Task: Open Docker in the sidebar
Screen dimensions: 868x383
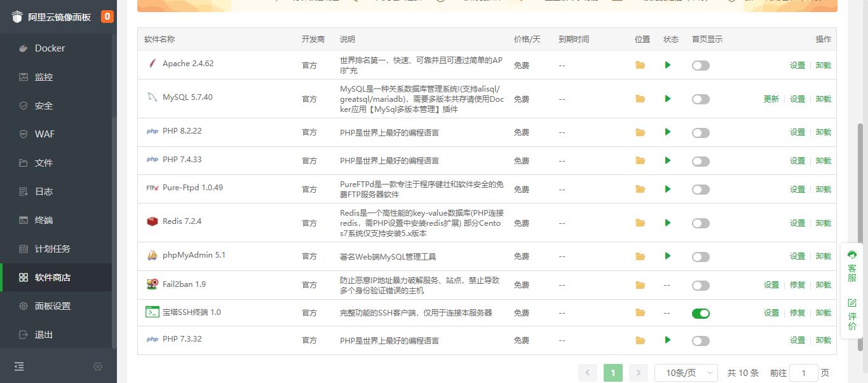Action: tap(57, 48)
